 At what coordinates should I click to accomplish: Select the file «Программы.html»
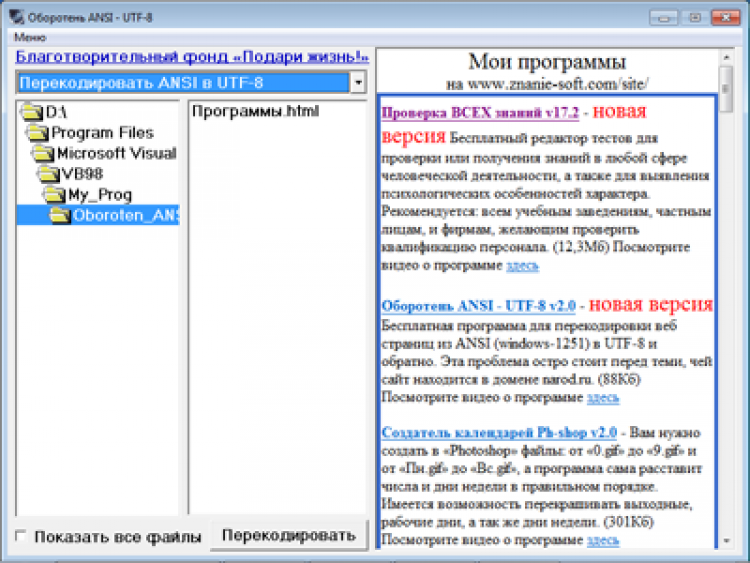coord(255,111)
